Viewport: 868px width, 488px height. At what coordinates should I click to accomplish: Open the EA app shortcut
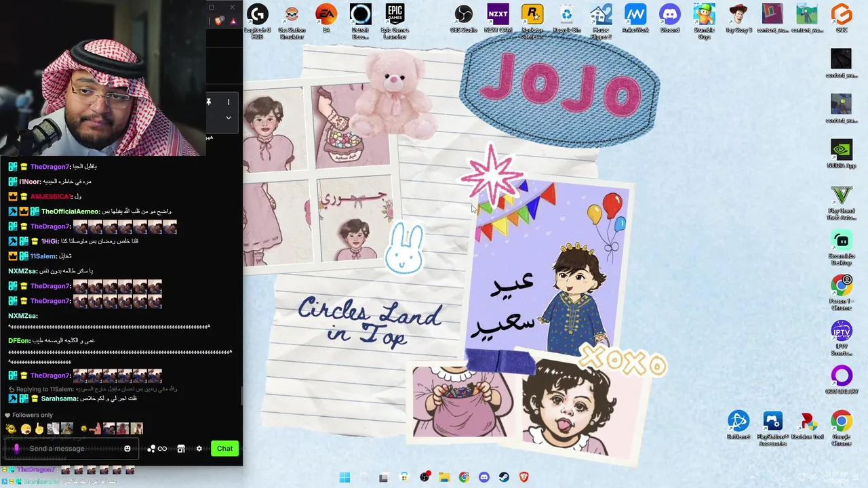tap(326, 19)
